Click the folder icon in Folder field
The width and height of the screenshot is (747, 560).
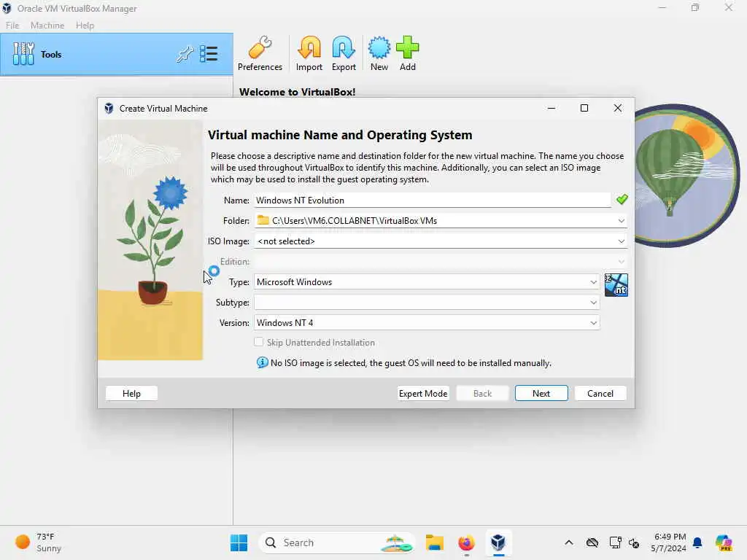(263, 220)
